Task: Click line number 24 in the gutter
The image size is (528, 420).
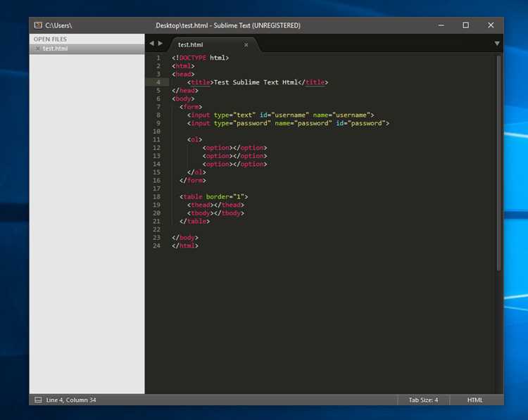Action: click(156, 246)
